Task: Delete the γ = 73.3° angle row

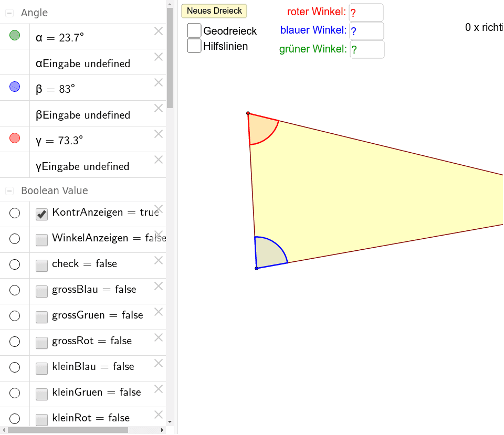Action: point(159,134)
